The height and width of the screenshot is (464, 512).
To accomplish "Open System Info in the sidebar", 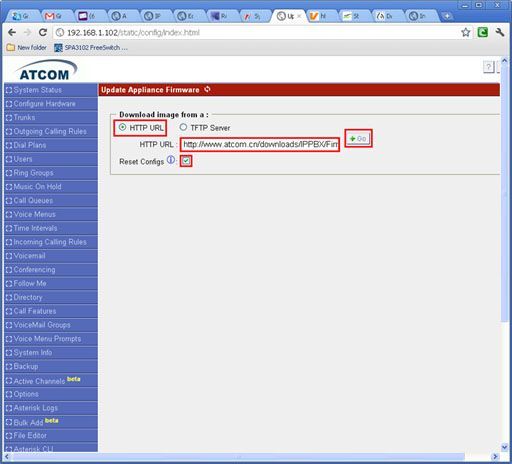I will pos(51,353).
